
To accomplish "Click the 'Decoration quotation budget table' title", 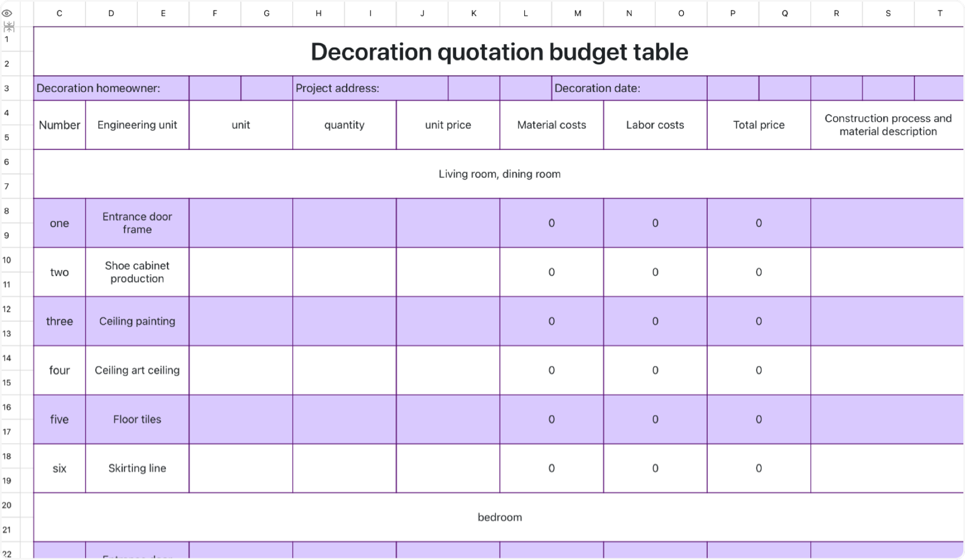I will (499, 52).
